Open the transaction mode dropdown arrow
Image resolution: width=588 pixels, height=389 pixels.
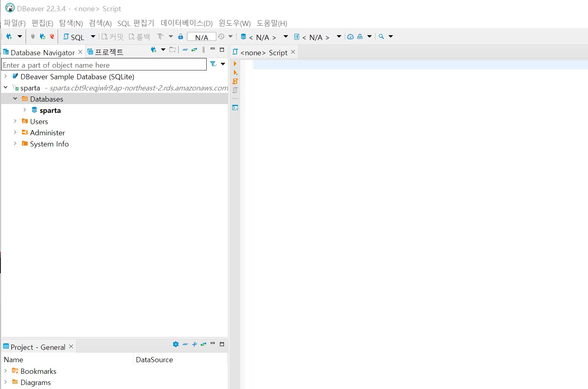tap(171, 36)
